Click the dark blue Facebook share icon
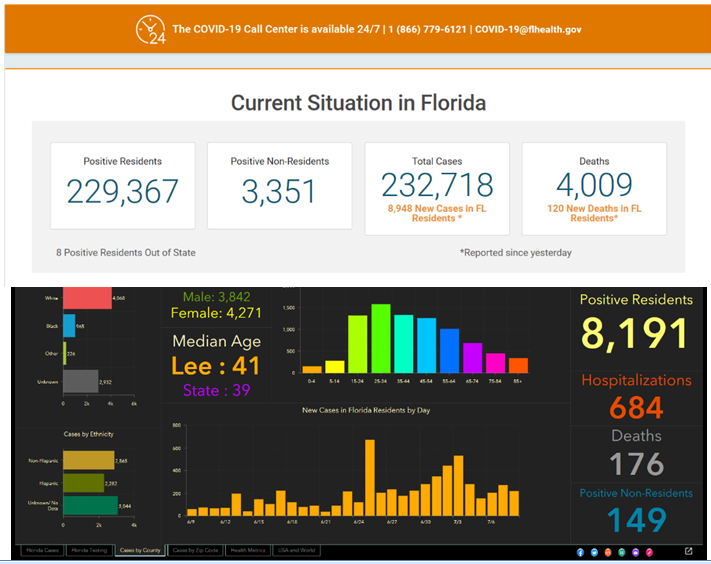Image resolution: width=711 pixels, height=564 pixels. 581,551
